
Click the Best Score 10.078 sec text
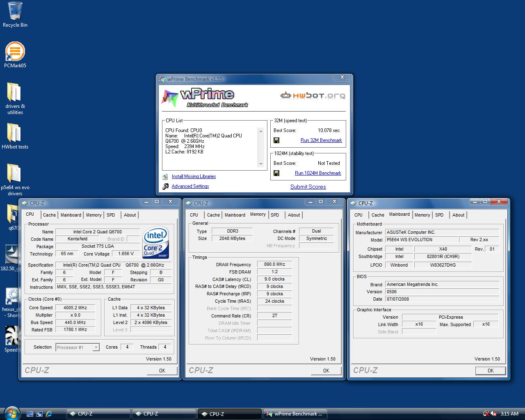(329, 130)
